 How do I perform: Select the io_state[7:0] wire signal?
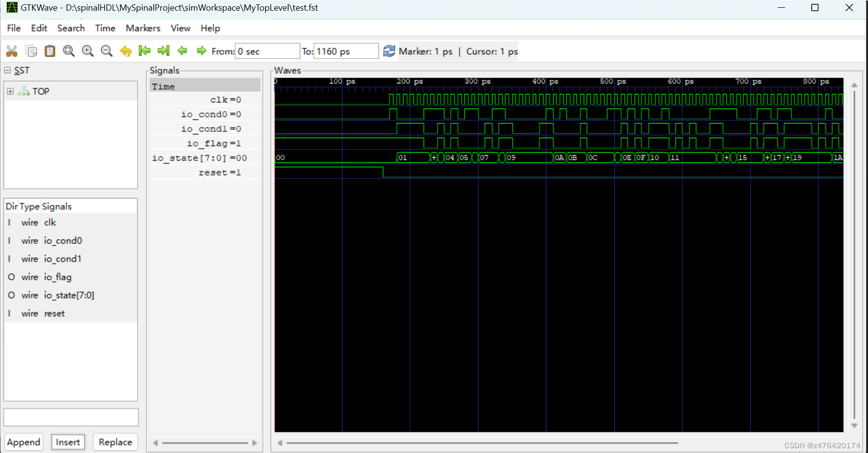68,295
